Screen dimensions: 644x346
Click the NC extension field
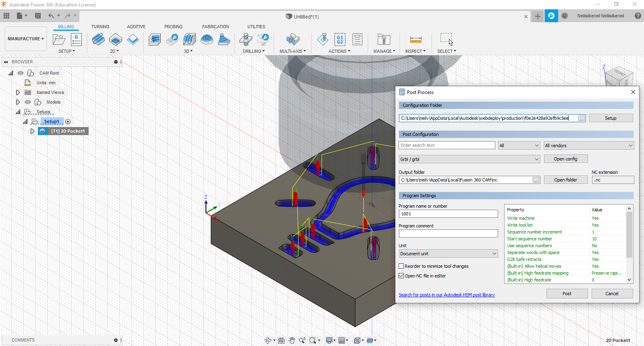tap(613, 180)
